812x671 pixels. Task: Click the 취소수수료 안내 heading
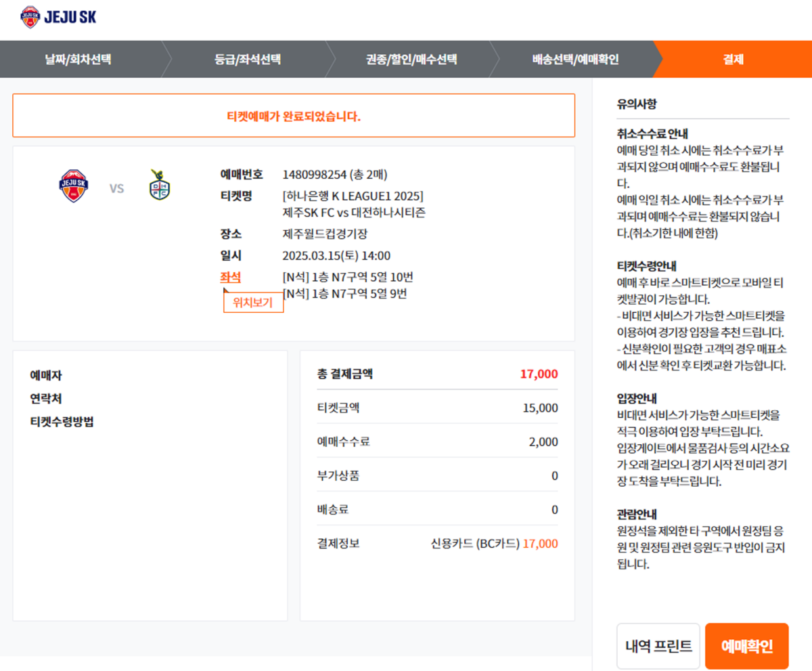[x=652, y=133]
